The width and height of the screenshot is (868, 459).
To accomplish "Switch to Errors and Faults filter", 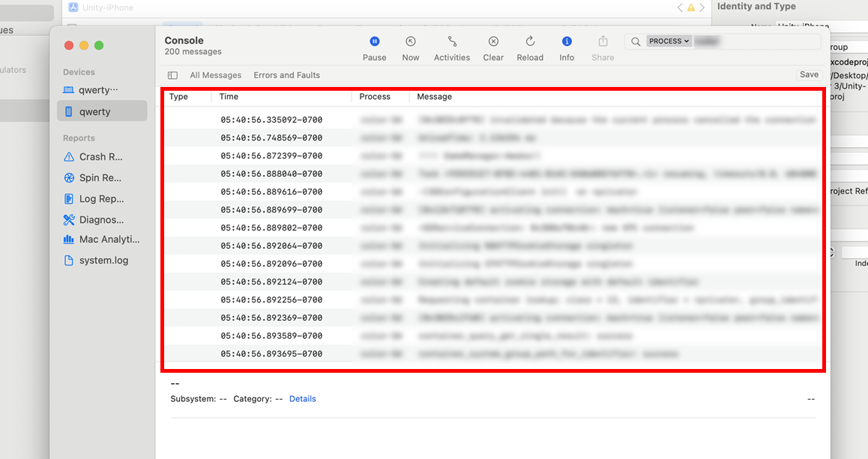I will pyautogui.click(x=287, y=75).
